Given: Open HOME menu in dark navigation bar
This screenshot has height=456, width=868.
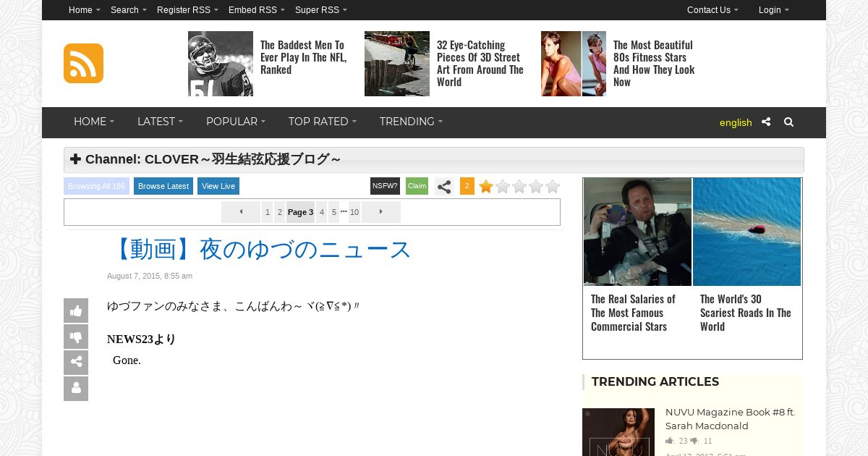Looking at the screenshot, I should coord(94,122).
